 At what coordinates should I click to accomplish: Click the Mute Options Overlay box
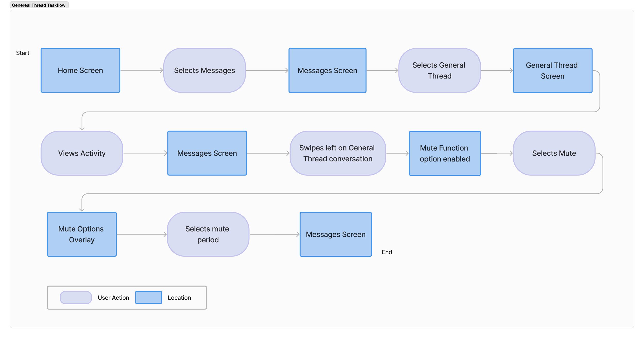point(82,234)
